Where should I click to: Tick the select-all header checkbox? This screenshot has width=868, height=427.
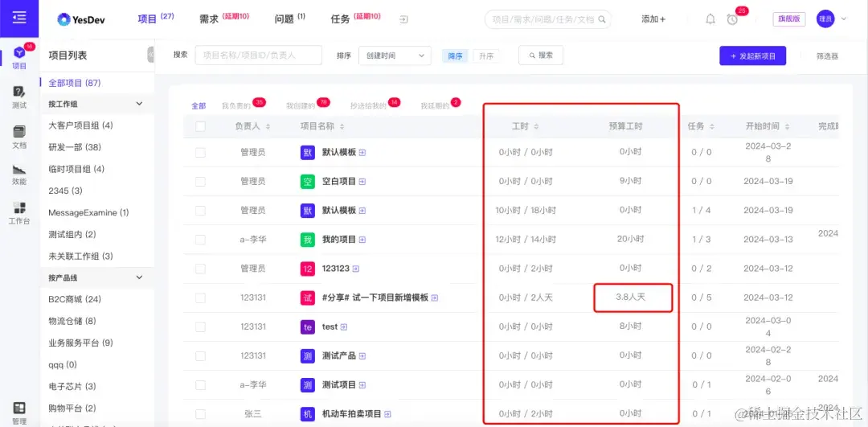200,127
